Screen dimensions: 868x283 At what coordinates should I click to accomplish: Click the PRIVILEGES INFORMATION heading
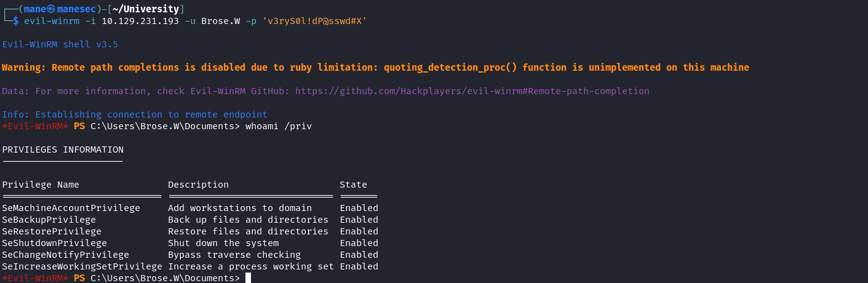(63, 149)
